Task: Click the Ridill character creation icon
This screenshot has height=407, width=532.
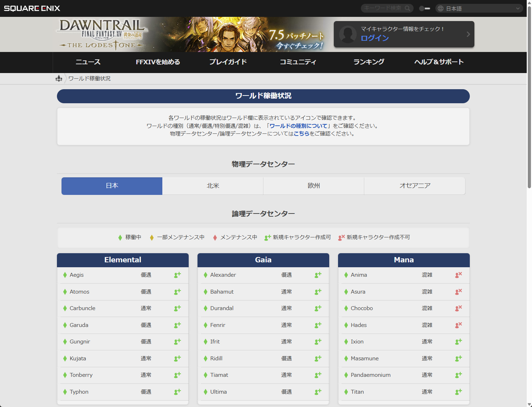Action: 318,358
